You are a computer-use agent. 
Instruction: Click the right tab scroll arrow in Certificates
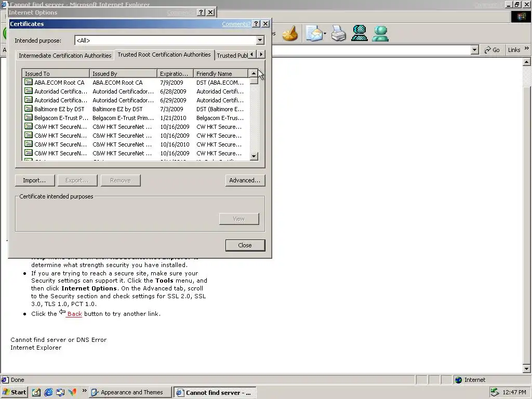point(261,54)
